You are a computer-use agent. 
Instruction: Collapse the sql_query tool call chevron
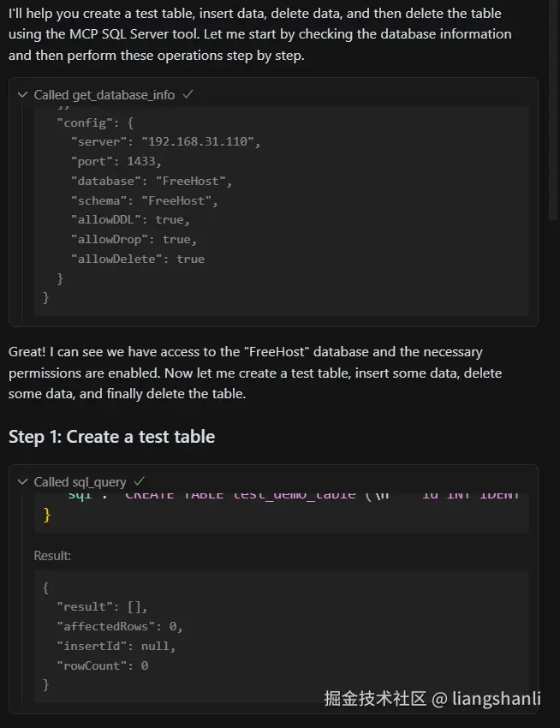[22, 482]
